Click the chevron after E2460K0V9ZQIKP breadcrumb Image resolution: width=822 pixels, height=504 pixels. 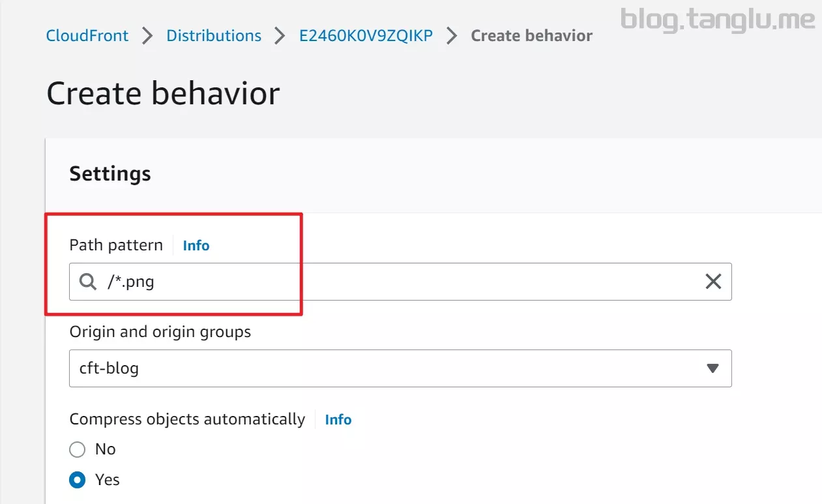coord(452,36)
